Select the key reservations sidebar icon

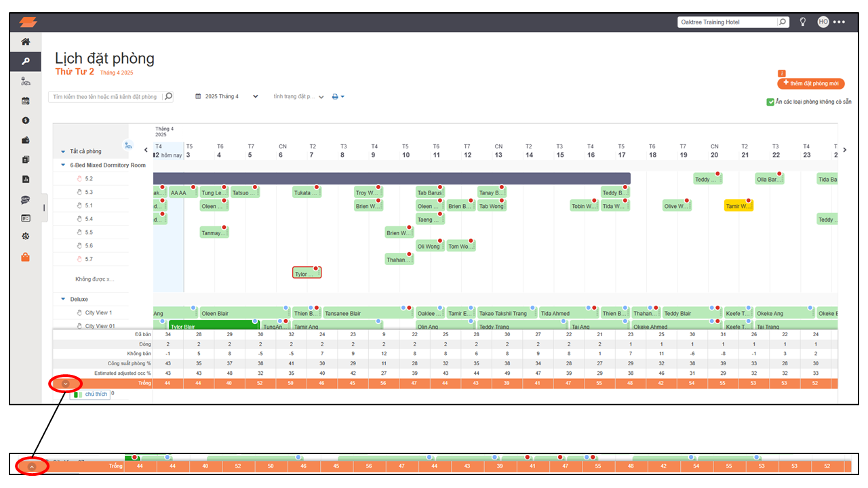[26, 62]
